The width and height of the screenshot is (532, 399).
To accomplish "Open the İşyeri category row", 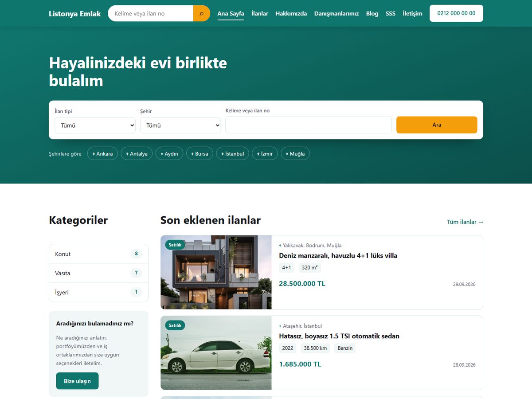I will point(98,292).
